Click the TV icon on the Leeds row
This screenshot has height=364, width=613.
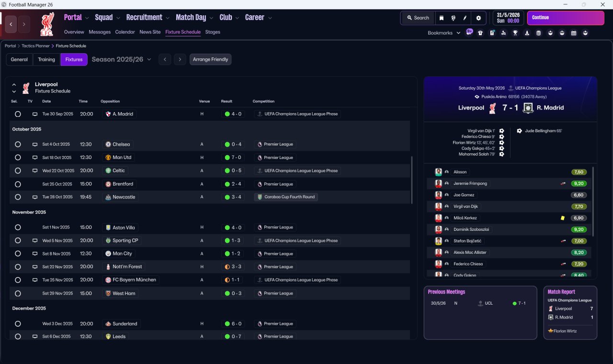tap(34, 337)
